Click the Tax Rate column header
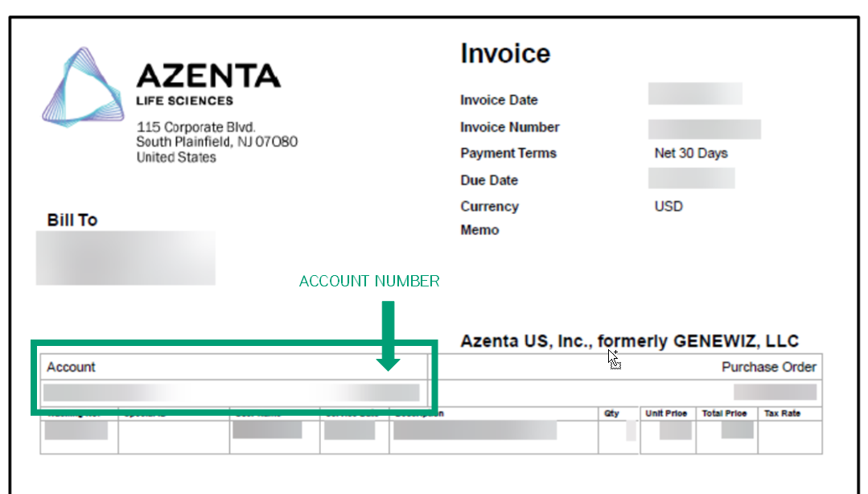 pyautogui.click(x=782, y=414)
